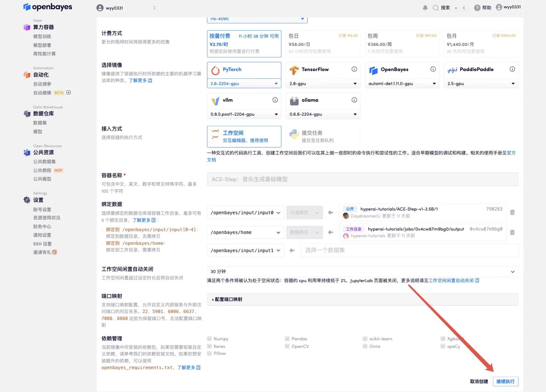Go to 模型训练 in the sidebar

42,36
